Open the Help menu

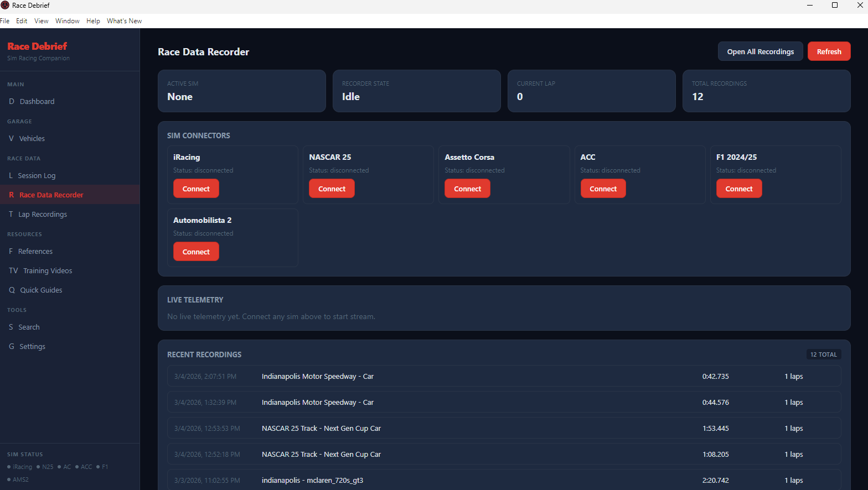click(x=93, y=21)
